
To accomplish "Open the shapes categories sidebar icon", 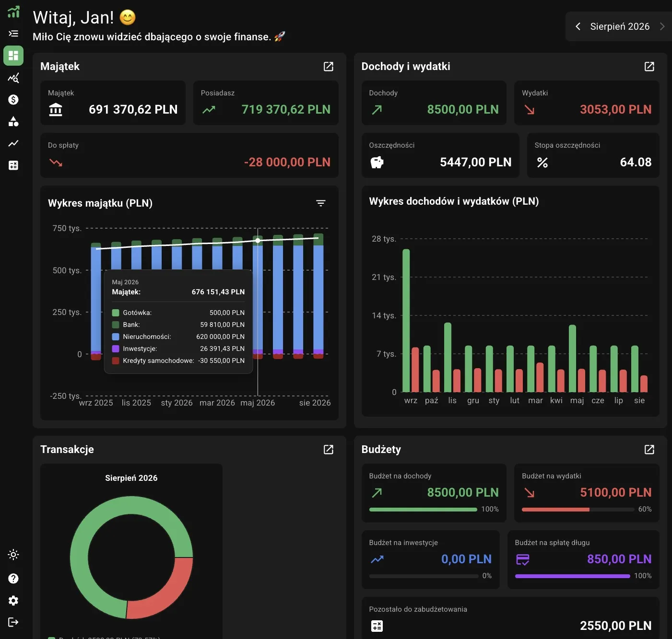I will (13, 121).
